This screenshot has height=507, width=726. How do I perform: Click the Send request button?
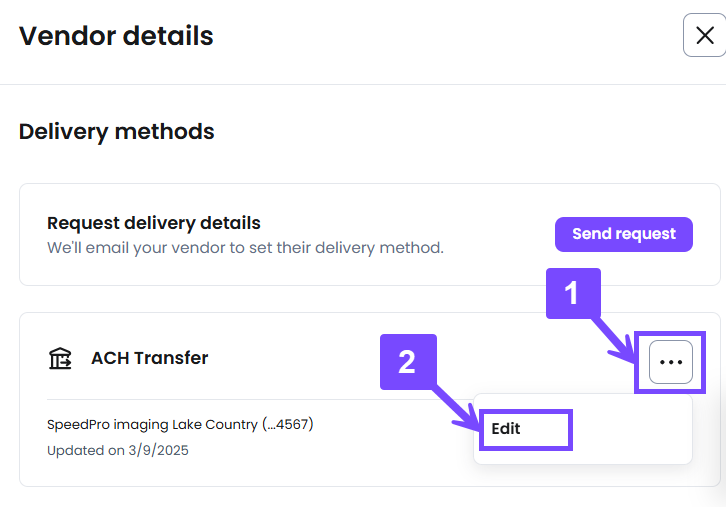(624, 234)
